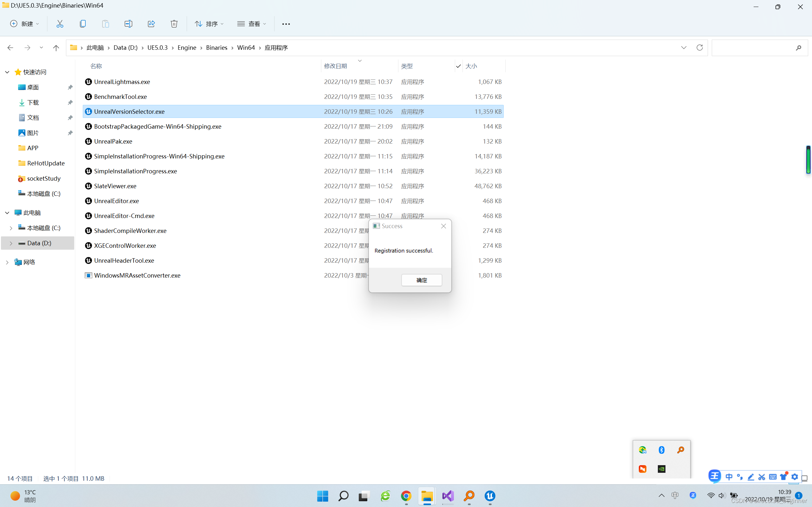Open the 新建 dropdown menu
Screen dimensions: 812x507
(25, 24)
